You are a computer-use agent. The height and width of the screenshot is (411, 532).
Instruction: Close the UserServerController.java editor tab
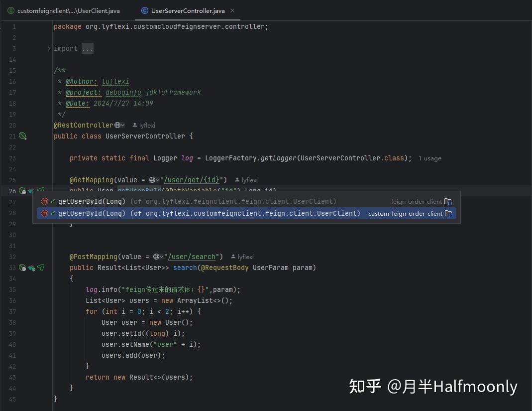(232, 10)
